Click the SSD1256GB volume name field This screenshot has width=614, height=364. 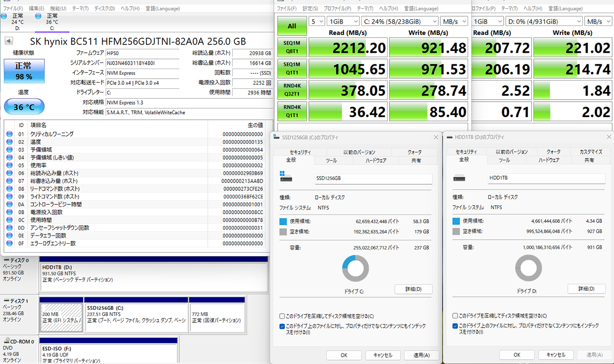click(373, 178)
